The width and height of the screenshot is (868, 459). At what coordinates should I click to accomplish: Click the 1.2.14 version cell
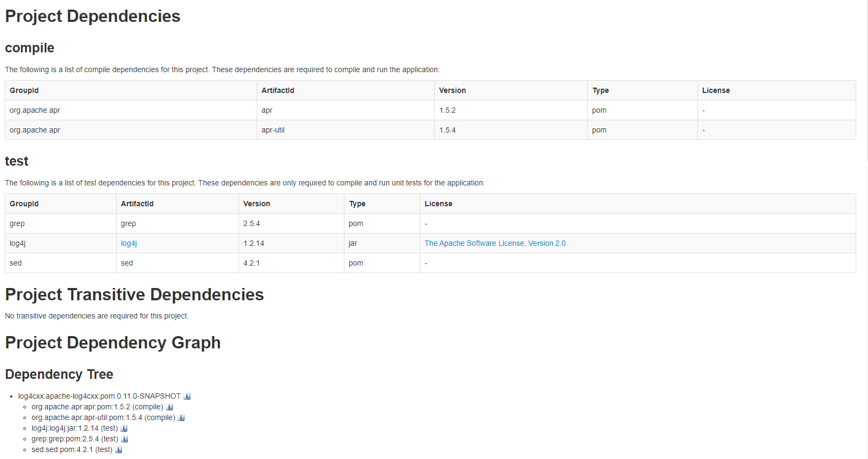click(291, 243)
